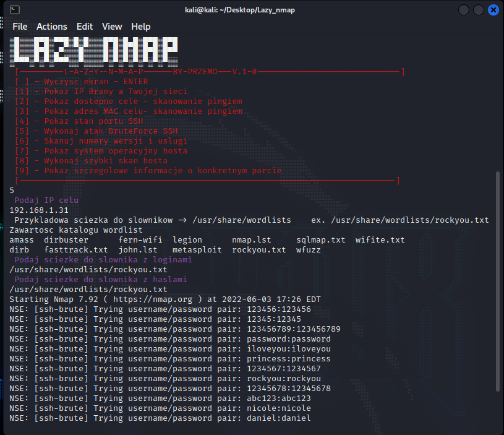This screenshot has width=504, height=435.
Task: Click the pair iloveyou:iloveyou
Action: [x=289, y=349]
